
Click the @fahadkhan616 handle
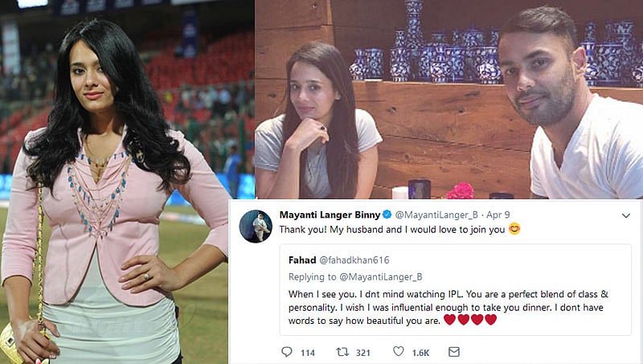[x=354, y=260]
